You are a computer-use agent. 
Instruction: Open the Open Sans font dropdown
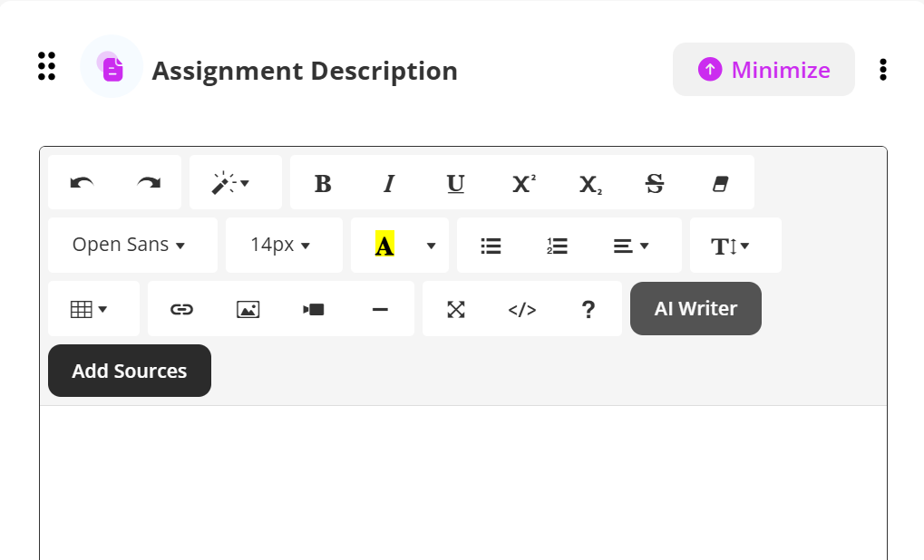coord(129,245)
